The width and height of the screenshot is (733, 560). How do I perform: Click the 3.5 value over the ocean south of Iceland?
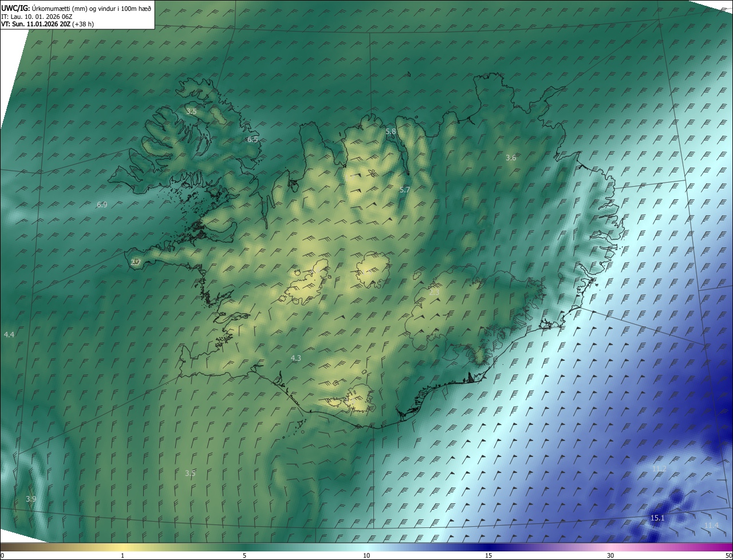pos(190,473)
